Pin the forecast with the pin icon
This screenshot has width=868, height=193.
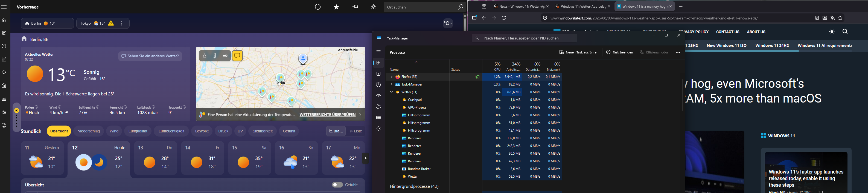coord(355,7)
